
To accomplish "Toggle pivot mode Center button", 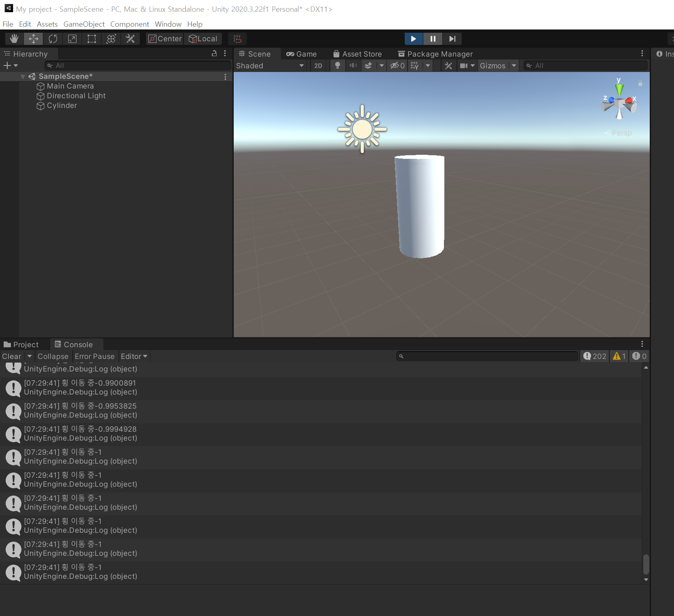I will click(165, 39).
